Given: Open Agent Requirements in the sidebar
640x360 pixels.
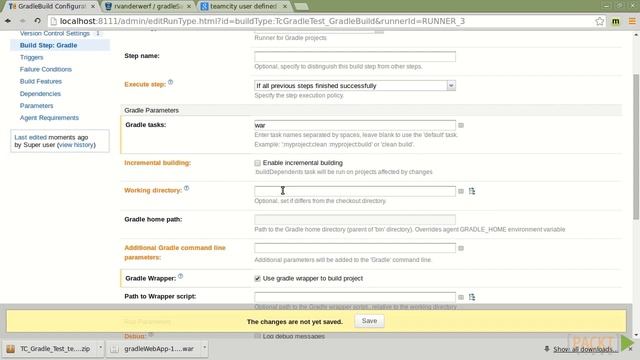Looking at the screenshot, I should coord(49,118).
